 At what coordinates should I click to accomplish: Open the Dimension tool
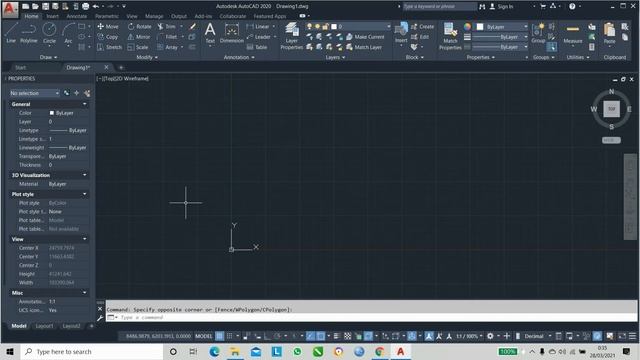click(x=231, y=33)
